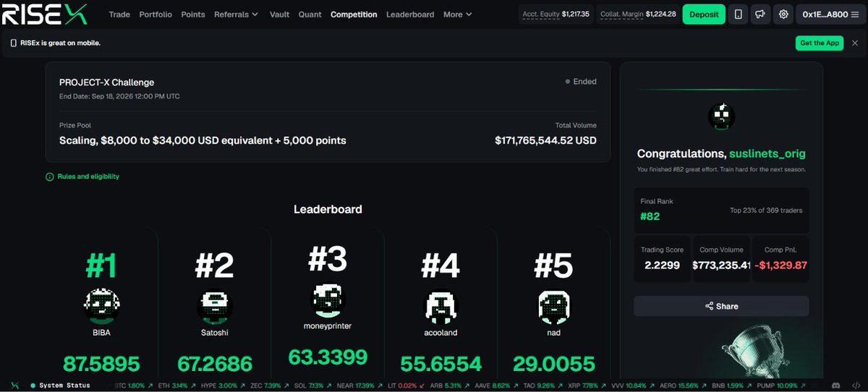This screenshot has height=392, width=868.
Task: Expand the Referrals dropdown menu
Action: [x=236, y=14]
